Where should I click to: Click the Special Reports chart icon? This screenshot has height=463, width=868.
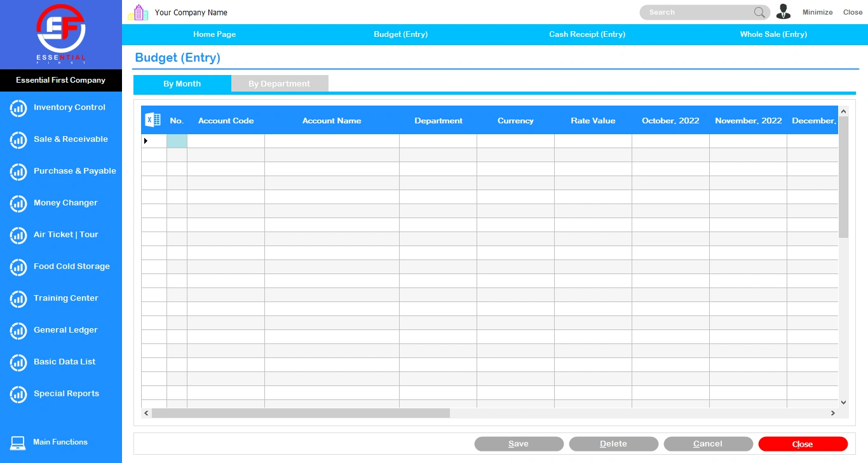18,394
